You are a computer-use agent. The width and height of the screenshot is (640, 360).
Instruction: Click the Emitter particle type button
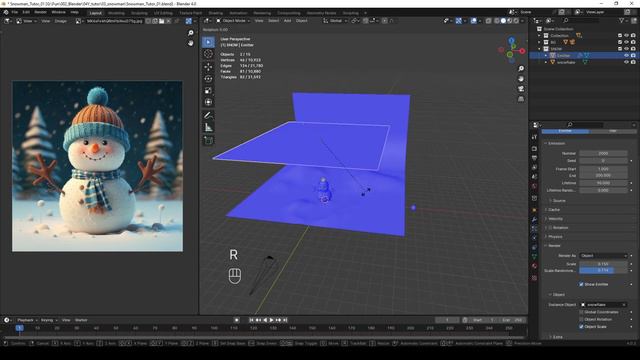coord(565,131)
